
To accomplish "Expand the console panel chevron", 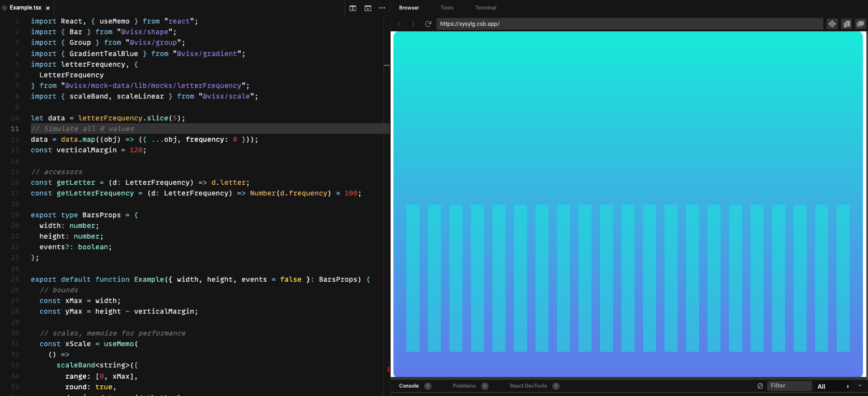I will tap(860, 385).
